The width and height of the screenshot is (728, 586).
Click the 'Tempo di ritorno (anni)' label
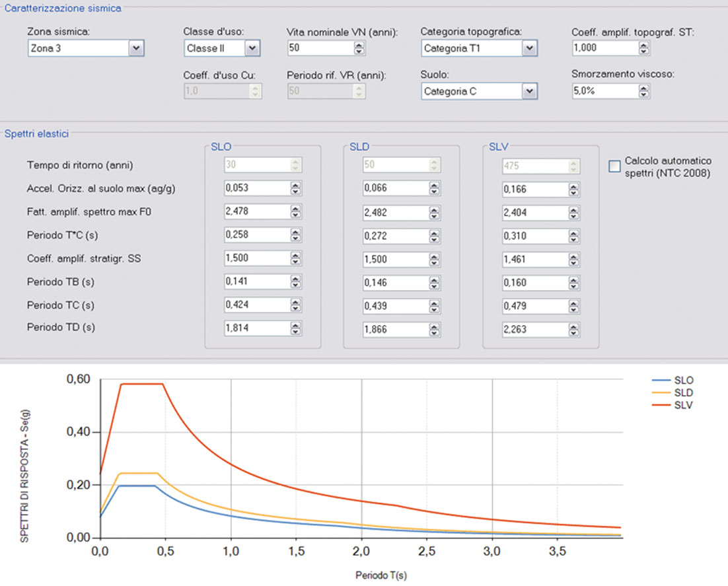pos(80,165)
